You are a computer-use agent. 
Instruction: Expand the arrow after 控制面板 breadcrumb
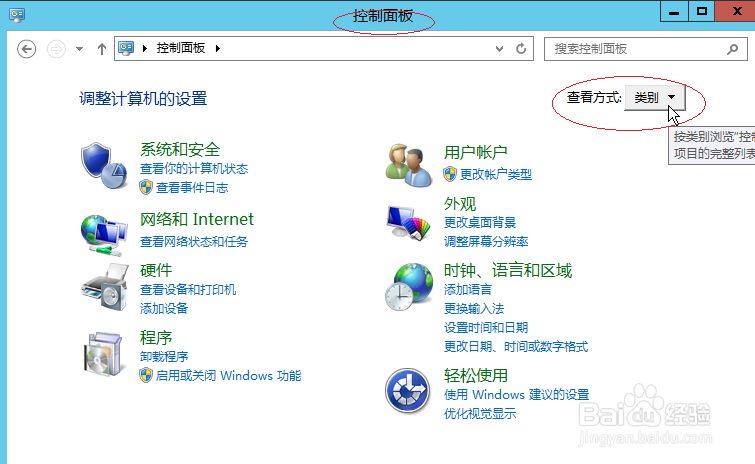[218, 48]
